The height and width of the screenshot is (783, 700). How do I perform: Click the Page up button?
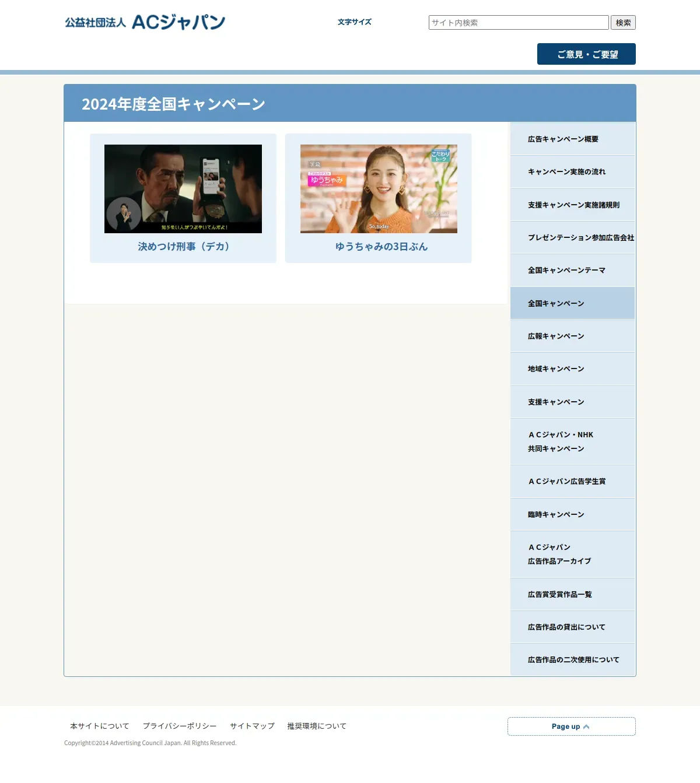tap(572, 726)
